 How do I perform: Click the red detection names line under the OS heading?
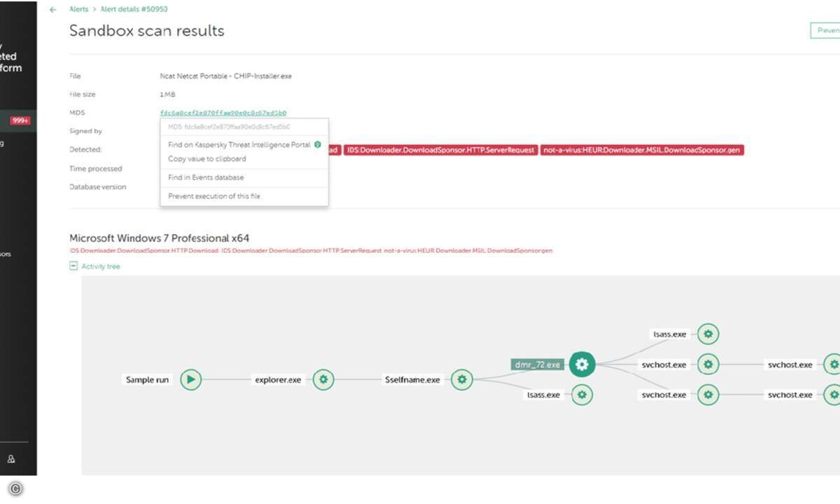point(311,251)
